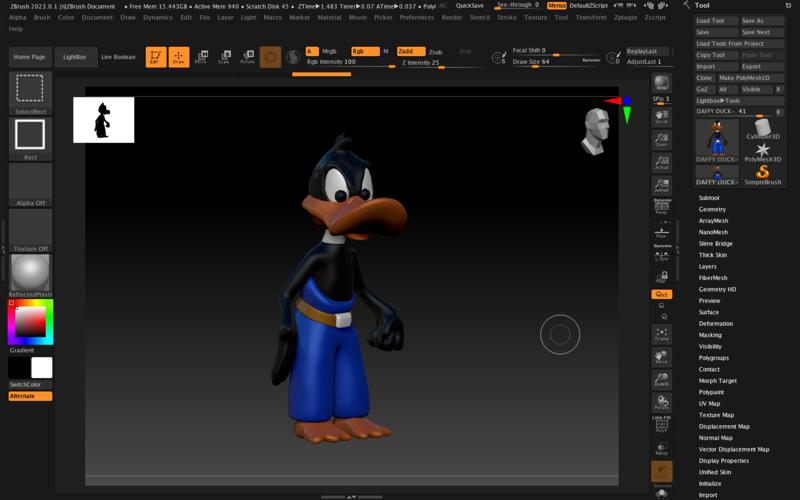
Task: Expand the Deformation section
Action: click(716, 323)
